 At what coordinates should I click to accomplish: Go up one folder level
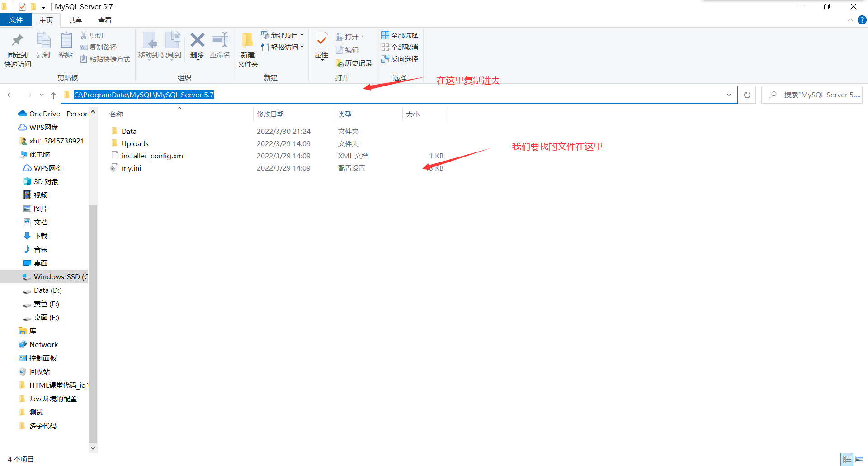pos(53,95)
